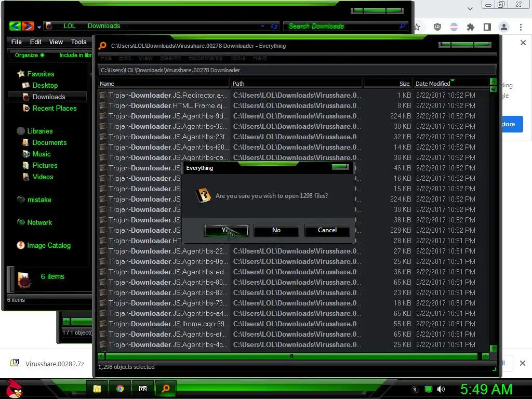Confirm with the Yes button in Everything dialog

coord(227,230)
